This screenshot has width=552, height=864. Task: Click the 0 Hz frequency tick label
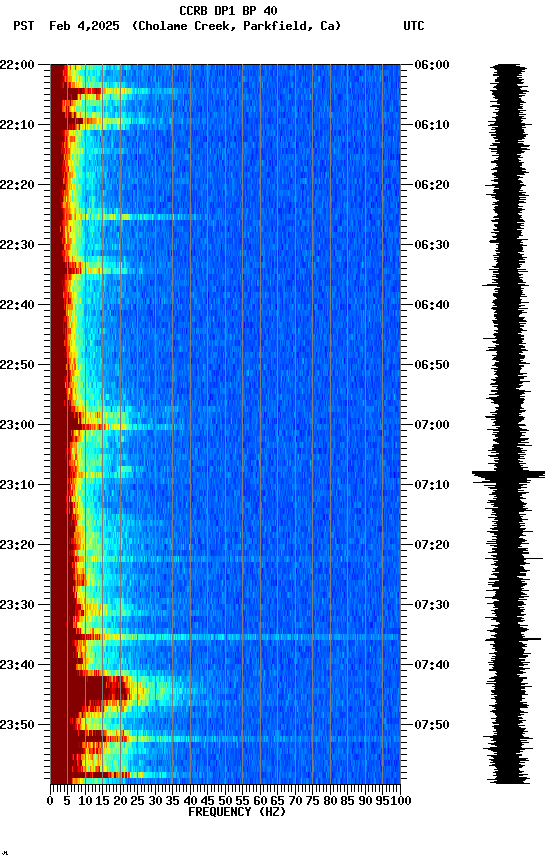[50, 802]
